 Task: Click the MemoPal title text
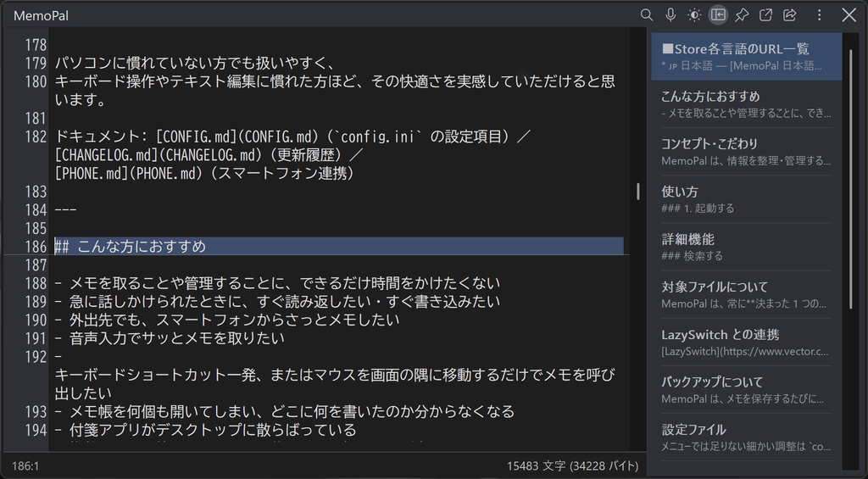point(41,15)
